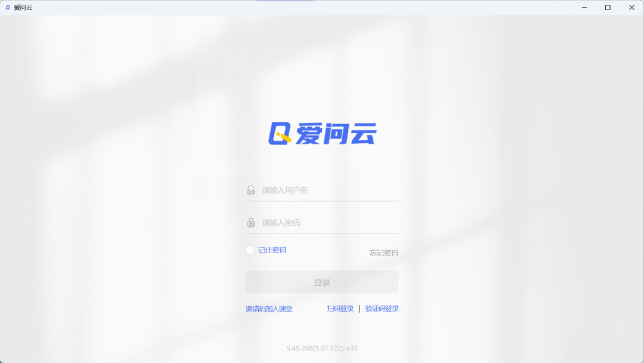
Task: Close the 爱问云 login window
Action: coord(631,8)
